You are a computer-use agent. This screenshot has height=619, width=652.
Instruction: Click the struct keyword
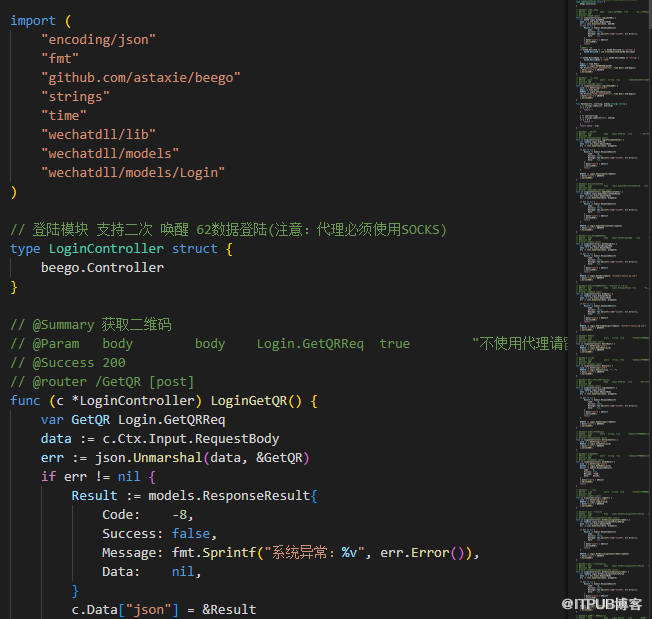click(x=195, y=249)
